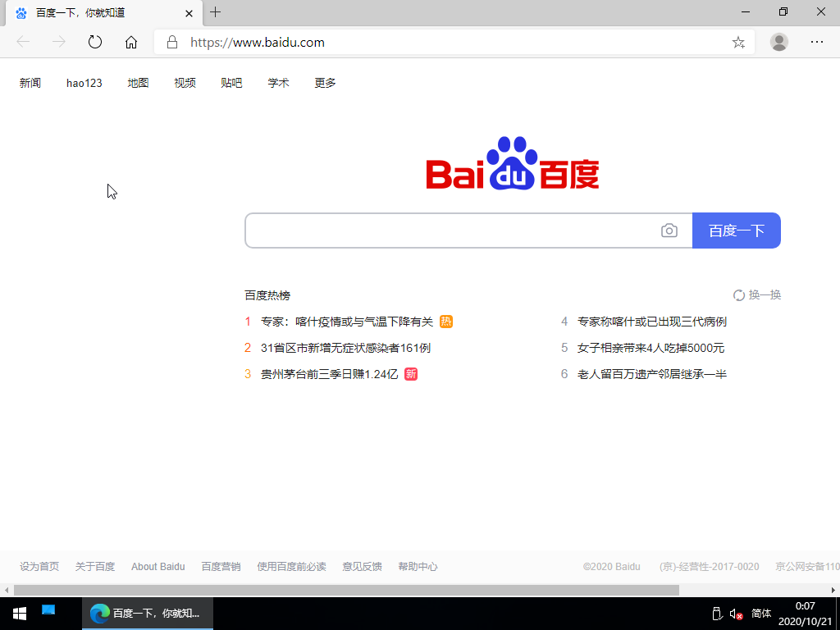
Task: Click the Baidu logo
Action: (513, 163)
